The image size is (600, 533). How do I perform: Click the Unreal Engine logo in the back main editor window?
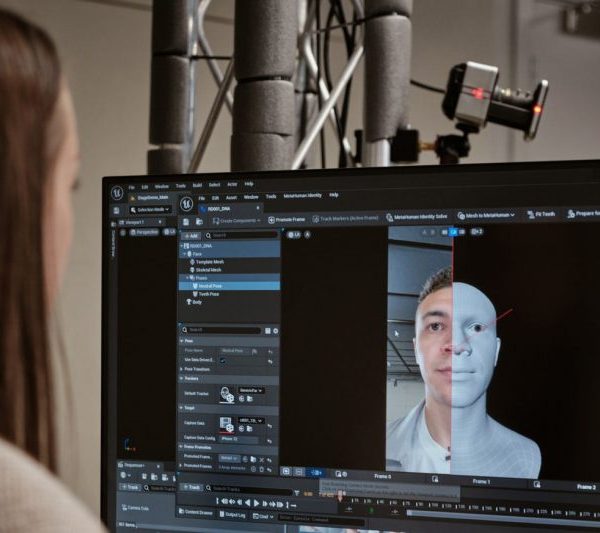pyautogui.click(x=117, y=192)
